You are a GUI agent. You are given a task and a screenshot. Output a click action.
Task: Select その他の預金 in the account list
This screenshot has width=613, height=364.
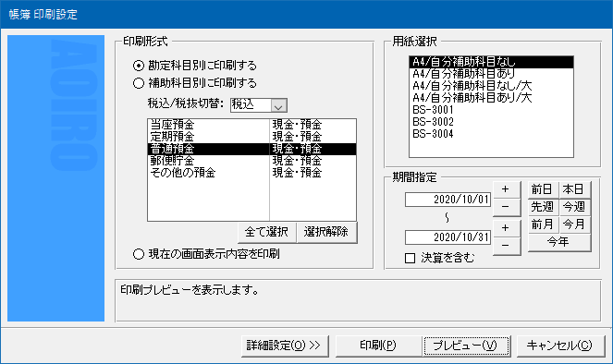pyautogui.click(x=251, y=173)
